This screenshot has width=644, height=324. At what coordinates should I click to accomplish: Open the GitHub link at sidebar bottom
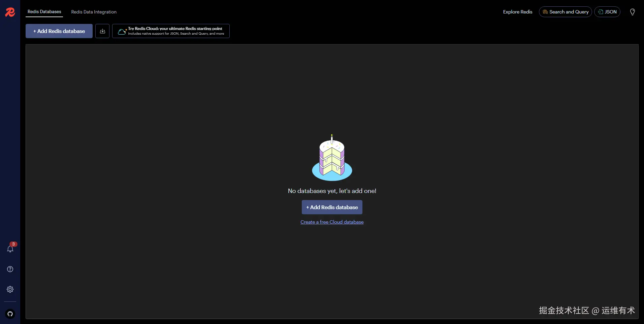click(10, 314)
